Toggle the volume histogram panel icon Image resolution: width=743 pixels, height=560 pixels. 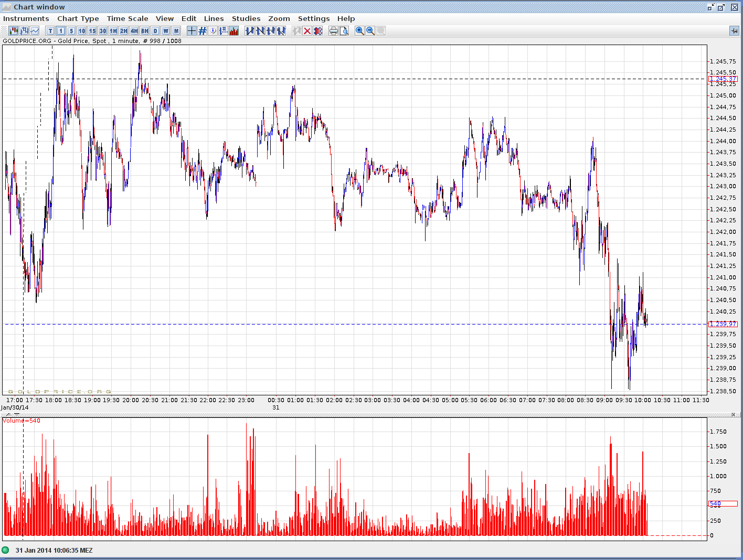[x=233, y=30]
